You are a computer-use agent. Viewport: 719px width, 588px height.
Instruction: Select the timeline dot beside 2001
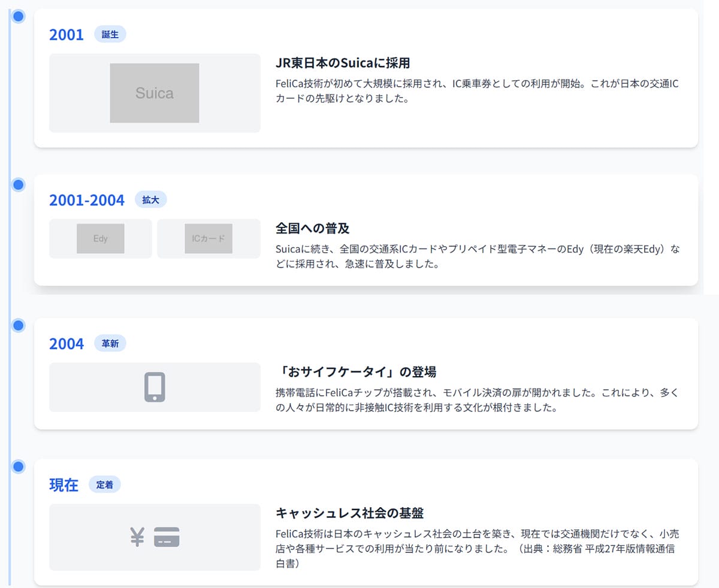(x=19, y=16)
